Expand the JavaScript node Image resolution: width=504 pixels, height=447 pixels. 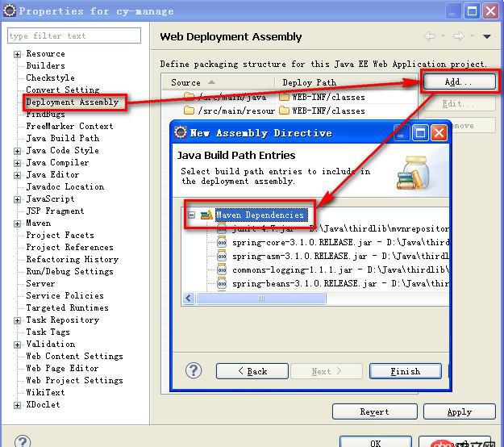pyautogui.click(x=18, y=199)
